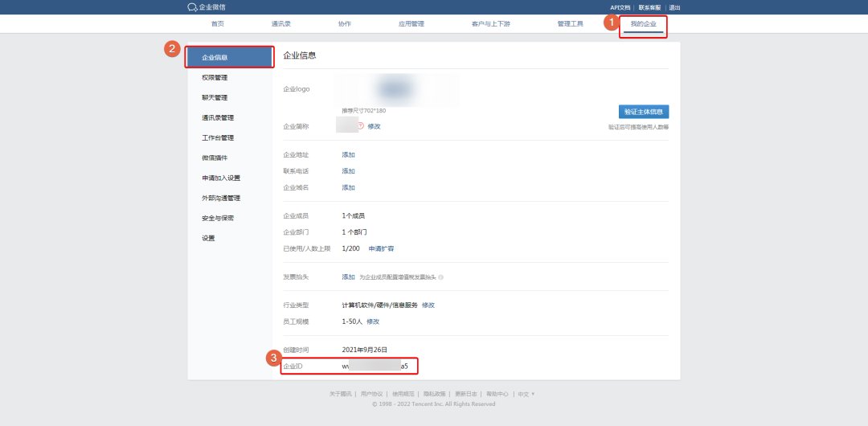The image size is (868, 426).
Task: Open the 中文 language dropdown in footer
Action: point(526,394)
